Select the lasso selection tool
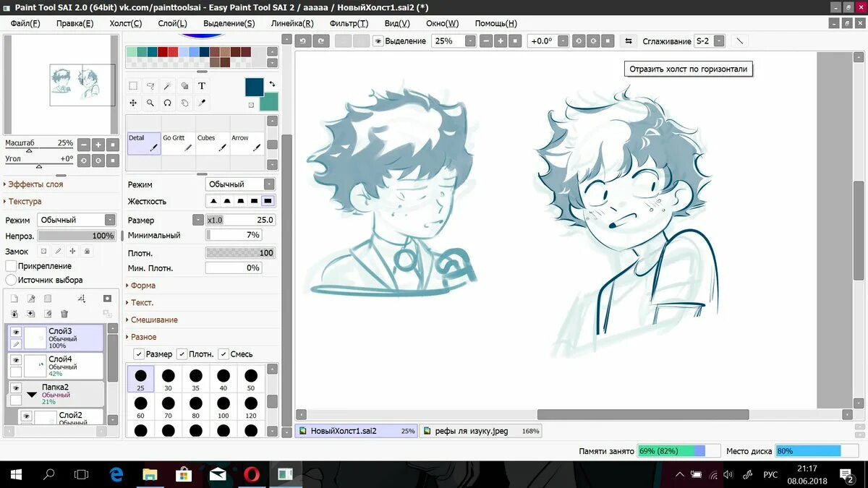Viewport: 868px width, 488px height. (150, 86)
